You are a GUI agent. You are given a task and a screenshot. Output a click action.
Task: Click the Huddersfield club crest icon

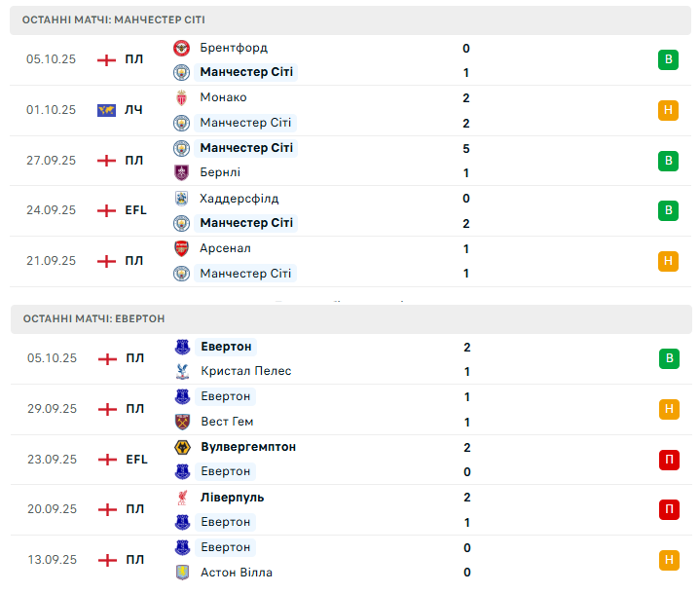coord(181,199)
